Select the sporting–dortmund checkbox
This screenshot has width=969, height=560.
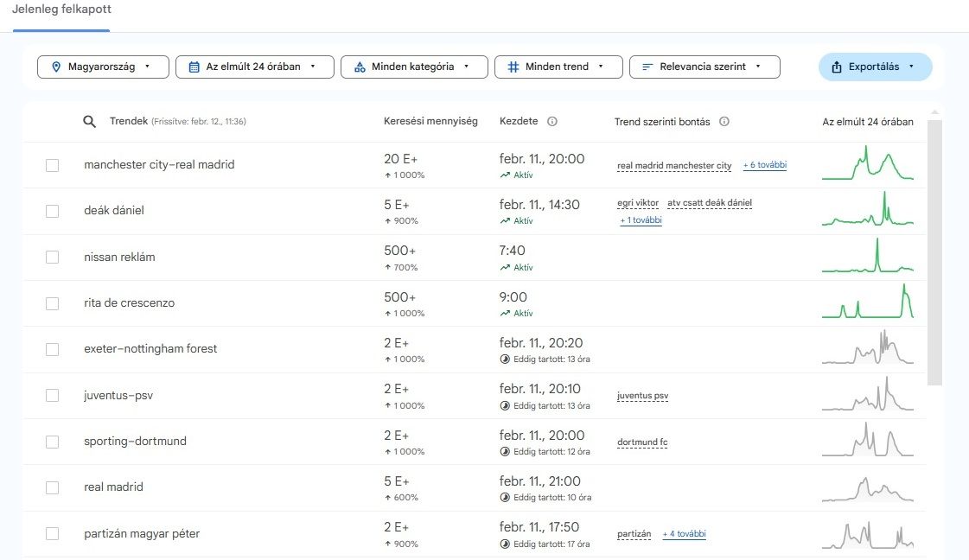click(53, 442)
